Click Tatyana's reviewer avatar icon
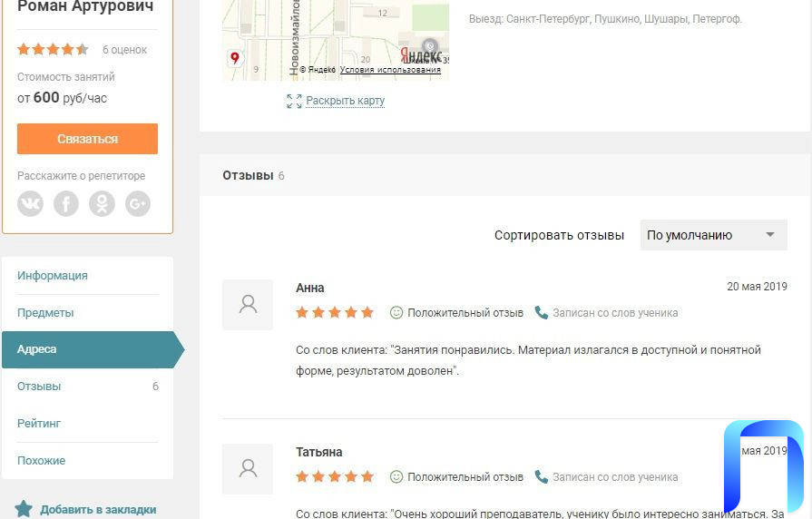The height and width of the screenshot is (519, 812). (248, 469)
